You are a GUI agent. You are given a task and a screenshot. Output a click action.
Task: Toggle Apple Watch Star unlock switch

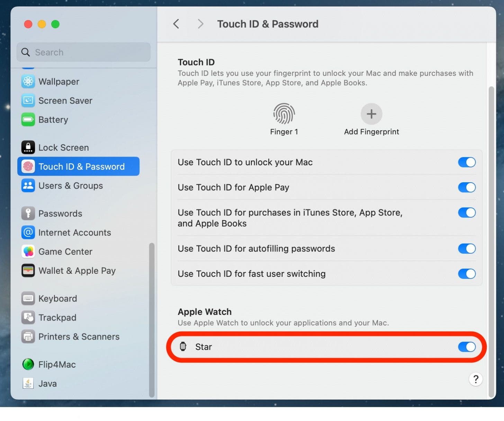[x=466, y=347]
